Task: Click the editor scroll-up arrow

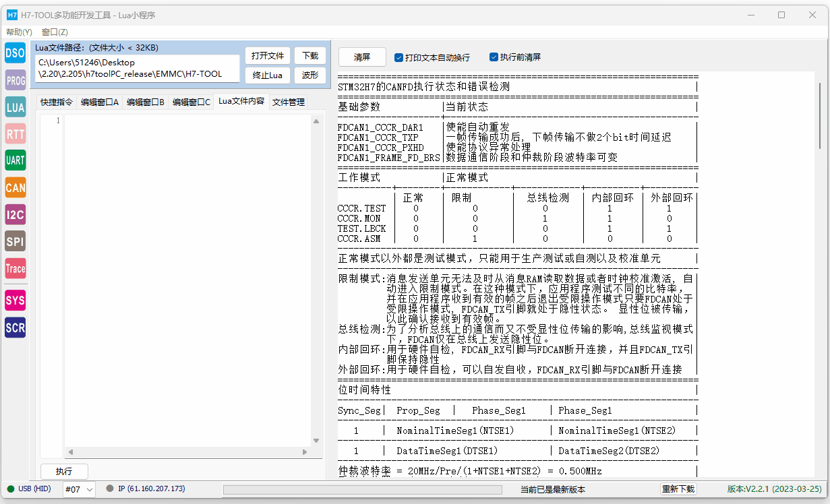Action: coord(316,121)
